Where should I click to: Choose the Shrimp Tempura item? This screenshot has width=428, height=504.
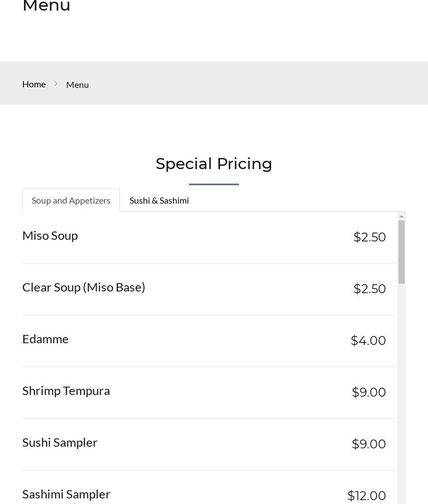pyautogui.click(x=66, y=391)
